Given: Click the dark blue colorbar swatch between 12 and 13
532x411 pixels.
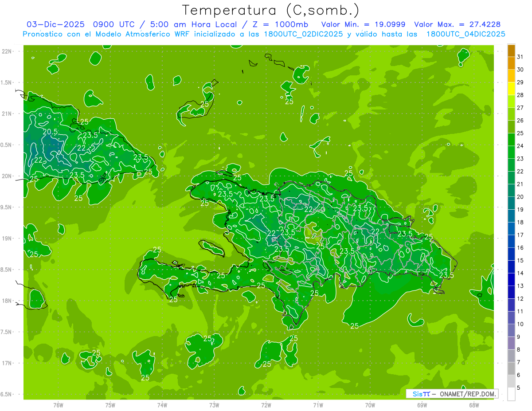Looking at the screenshot, I should click(x=511, y=292).
